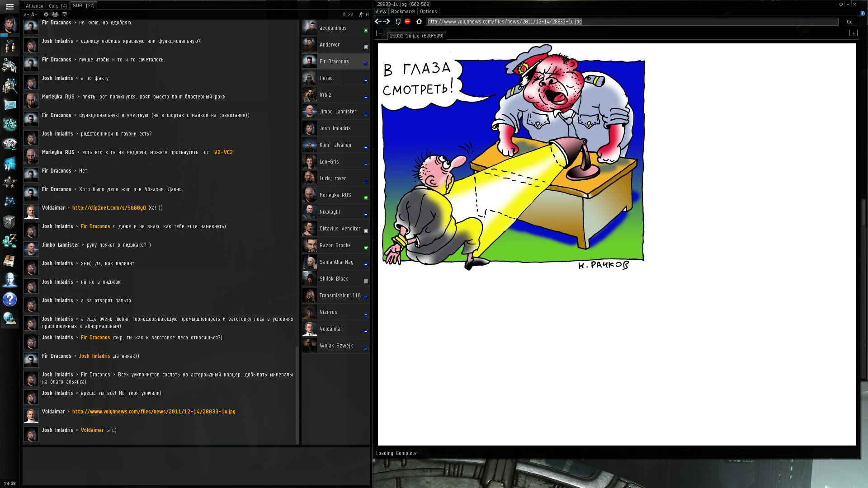Focus the chat message input box
Image resolution: width=868 pixels, height=488 pixels.
(x=196, y=466)
